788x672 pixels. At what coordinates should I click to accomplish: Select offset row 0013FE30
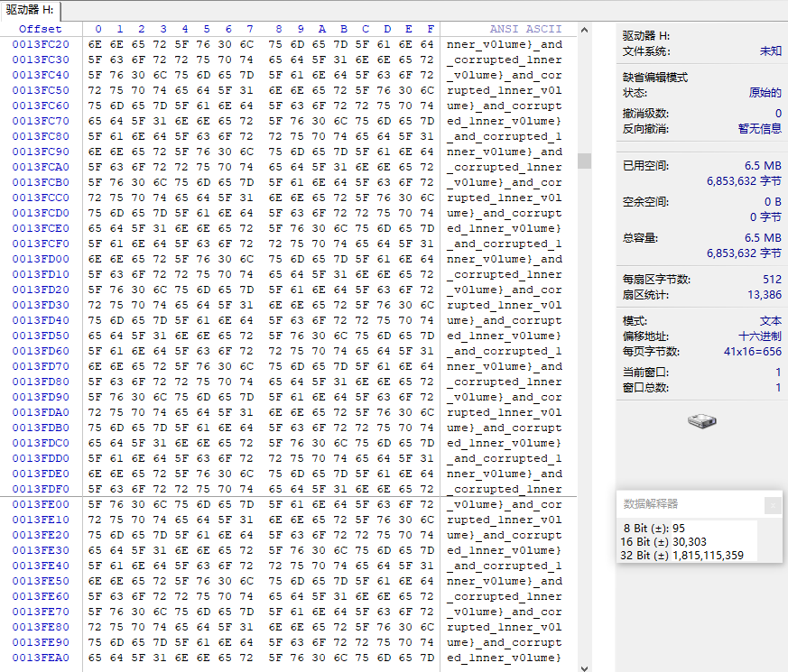pos(41,550)
